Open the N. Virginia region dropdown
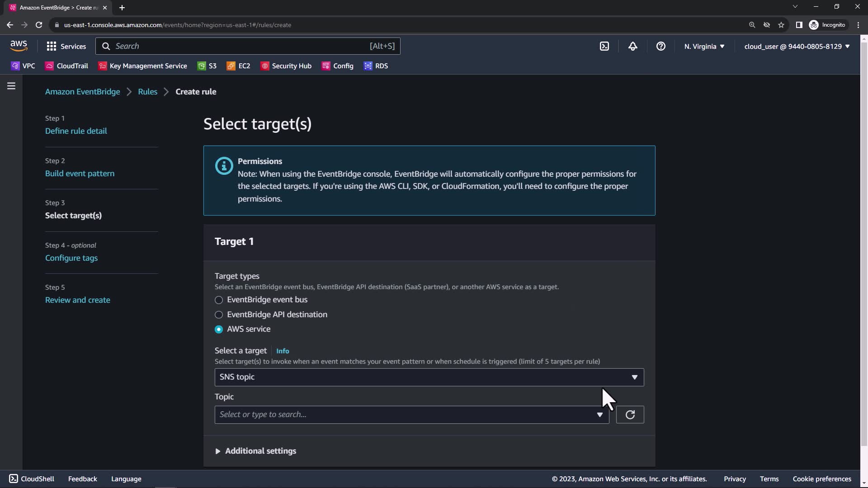The height and width of the screenshot is (488, 868). click(704, 46)
